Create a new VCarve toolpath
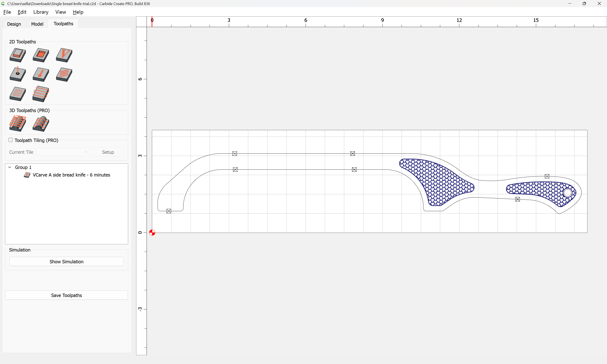Viewport: 607px width, 364px height. click(64, 55)
